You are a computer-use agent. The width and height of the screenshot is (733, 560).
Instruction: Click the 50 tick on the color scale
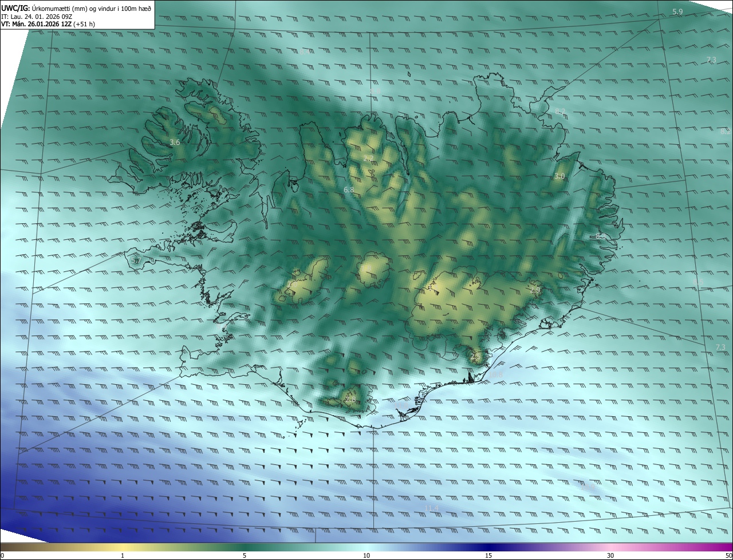pos(728,555)
